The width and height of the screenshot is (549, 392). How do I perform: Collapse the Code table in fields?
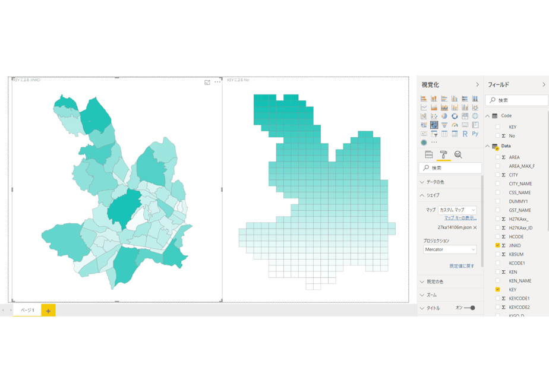click(x=487, y=116)
